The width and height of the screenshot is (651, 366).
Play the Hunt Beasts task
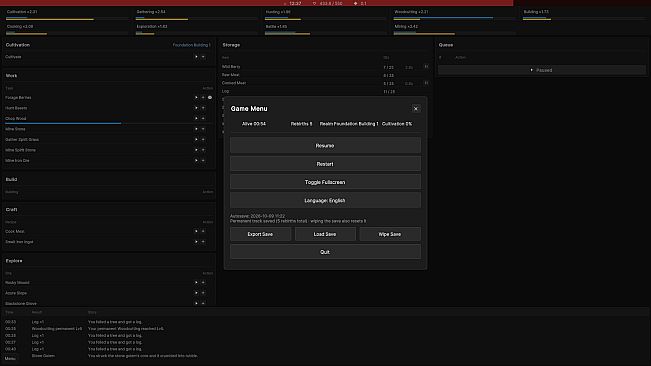click(196, 108)
